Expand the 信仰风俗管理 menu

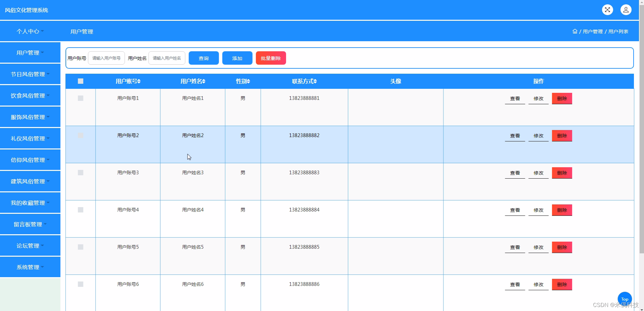click(30, 160)
